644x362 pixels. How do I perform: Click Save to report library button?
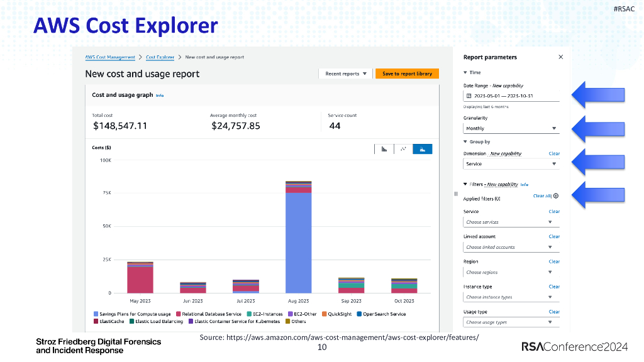tap(407, 74)
